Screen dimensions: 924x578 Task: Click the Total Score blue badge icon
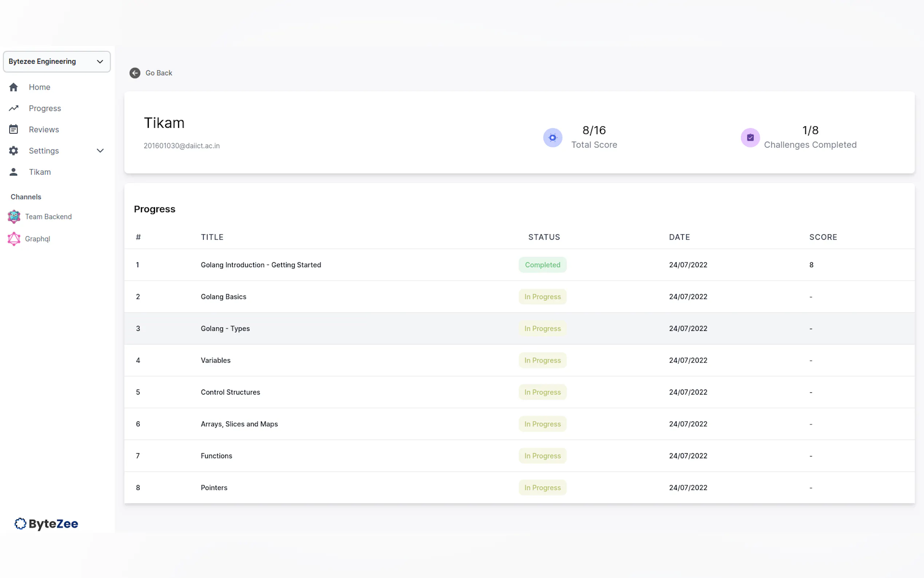(x=552, y=138)
